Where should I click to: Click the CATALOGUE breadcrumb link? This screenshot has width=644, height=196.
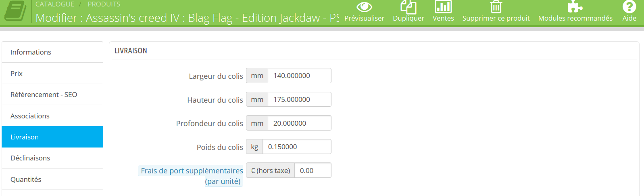[55, 4]
